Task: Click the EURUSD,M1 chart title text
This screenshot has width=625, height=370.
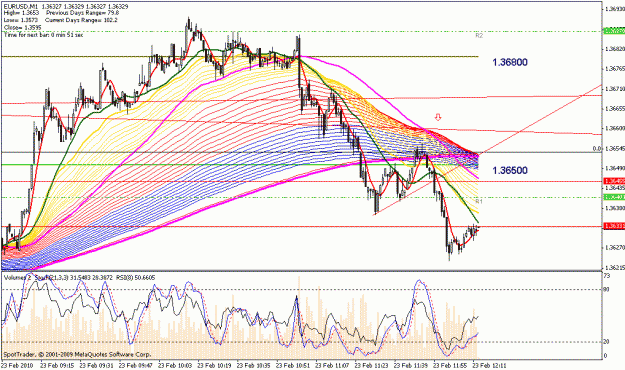Action: click(x=20, y=7)
